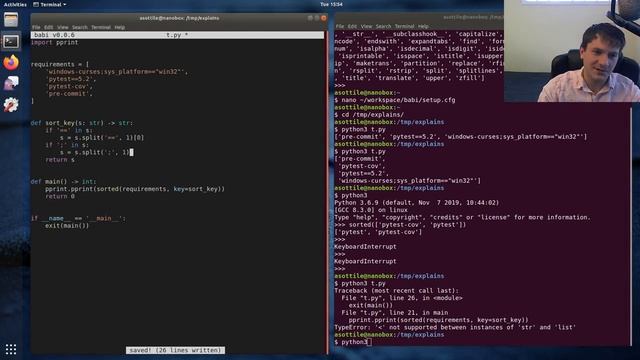Screen dimensions: 640x360
Task: Maximize the left terminal window
Action: (317, 18)
